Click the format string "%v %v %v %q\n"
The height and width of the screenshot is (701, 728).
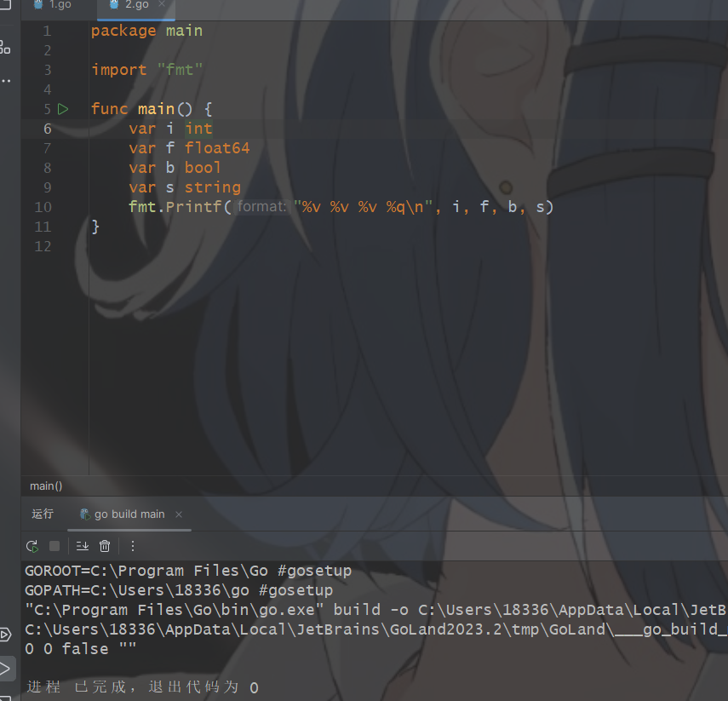(x=363, y=207)
